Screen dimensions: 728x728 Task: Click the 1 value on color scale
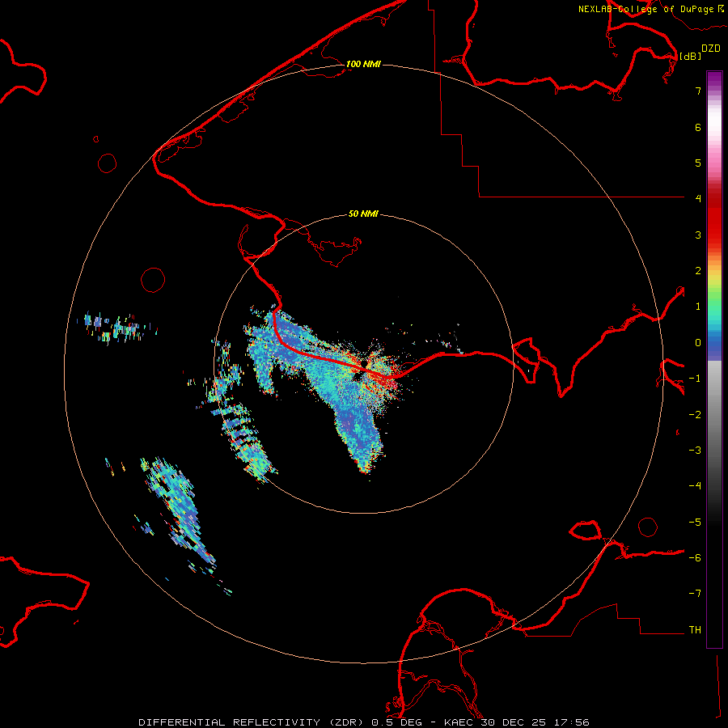698,307
